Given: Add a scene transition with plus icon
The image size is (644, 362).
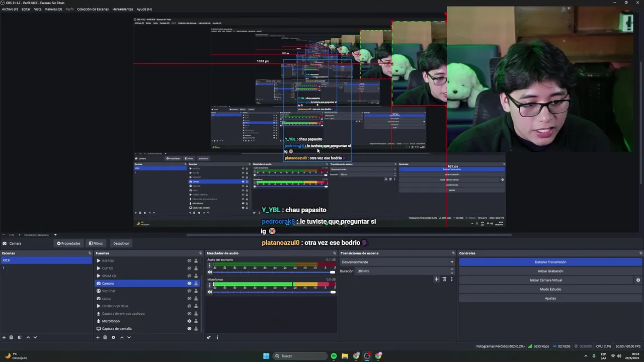Looking at the screenshot, I should tap(437, 279).
